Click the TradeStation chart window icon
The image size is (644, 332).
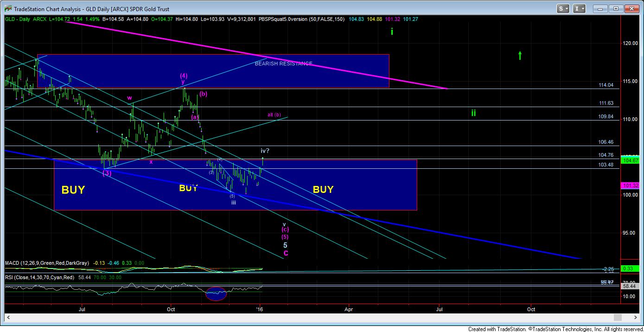(8, 9)
